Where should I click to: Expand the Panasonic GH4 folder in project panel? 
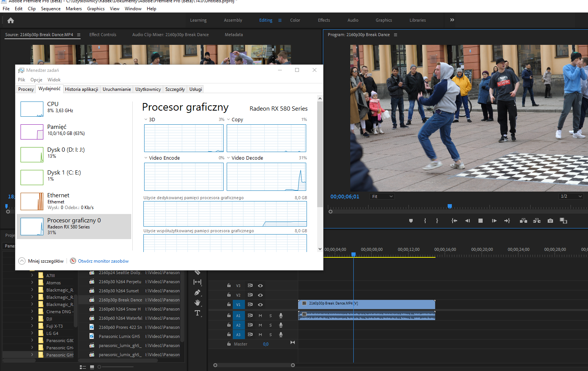[x=32, y=347]
